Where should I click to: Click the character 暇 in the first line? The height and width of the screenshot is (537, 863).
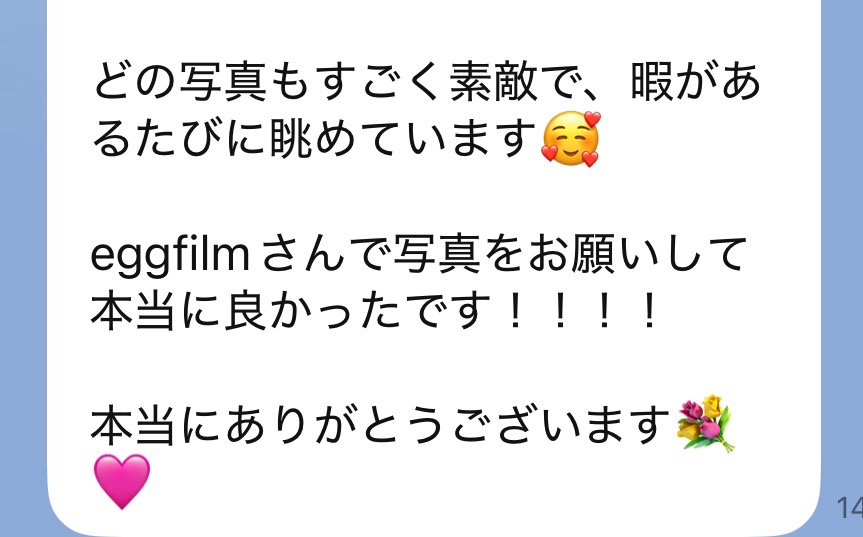coord(652,83)
